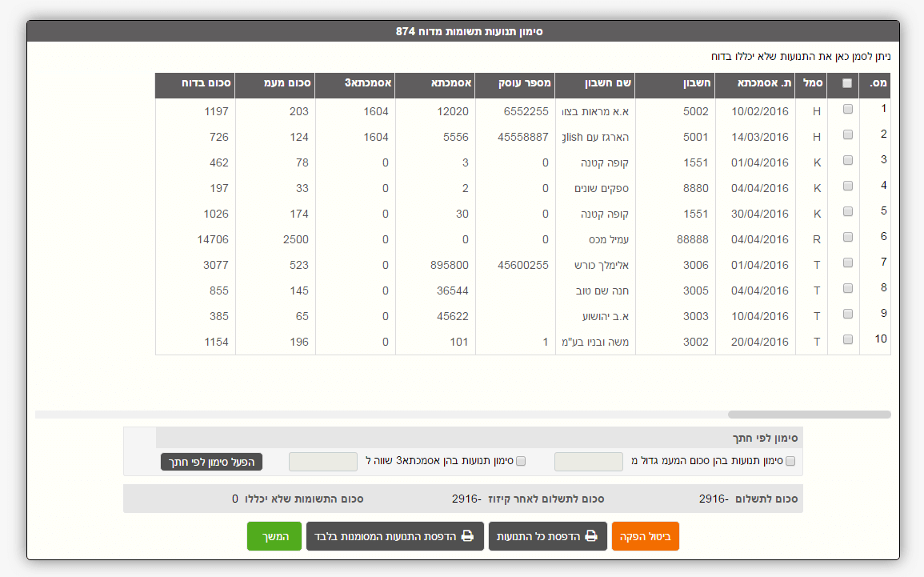924x577 pixels.
Task: Click the 'ת. אסמכתא' column header
Action: click(754, 82)
